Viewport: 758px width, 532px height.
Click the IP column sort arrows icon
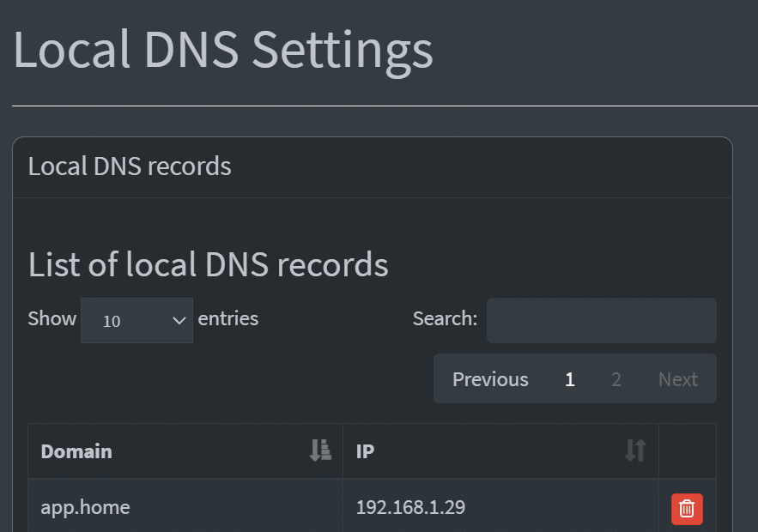(x=635, y=450)
